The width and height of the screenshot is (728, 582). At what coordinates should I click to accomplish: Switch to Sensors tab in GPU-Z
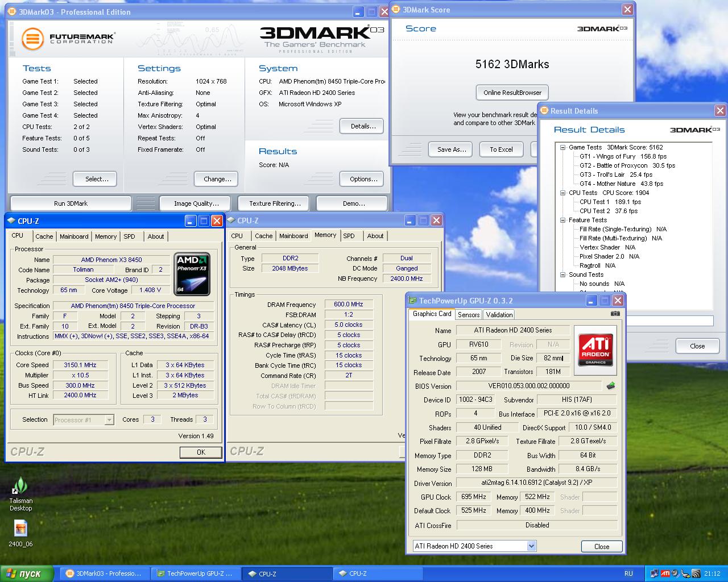(x=469, y=314)
